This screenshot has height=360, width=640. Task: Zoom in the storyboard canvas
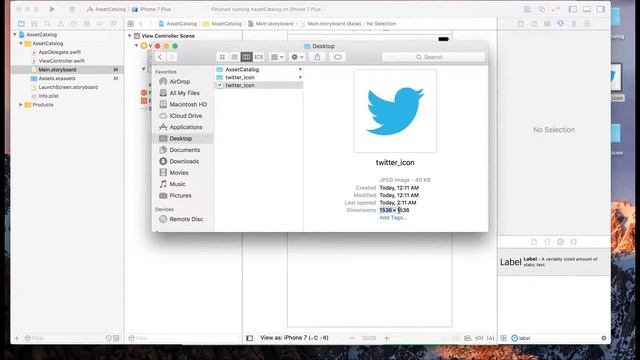pyautogui.click(x=387, y=338)
